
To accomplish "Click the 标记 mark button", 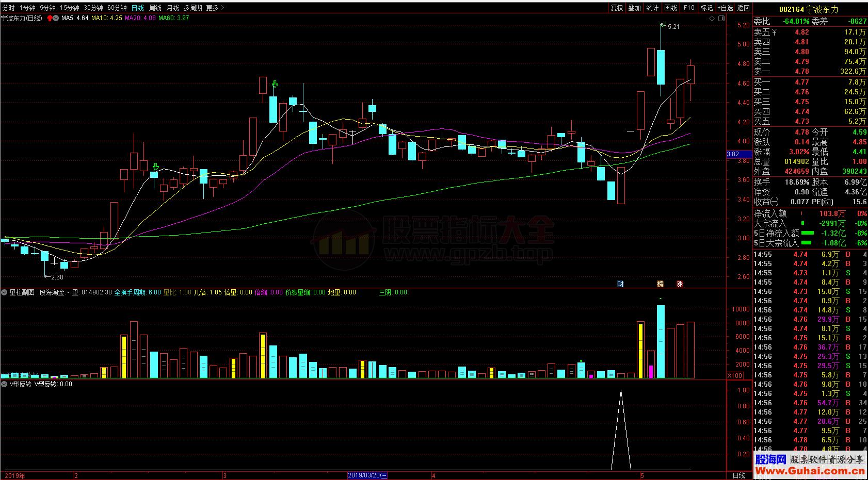I will tap(706, 8).
